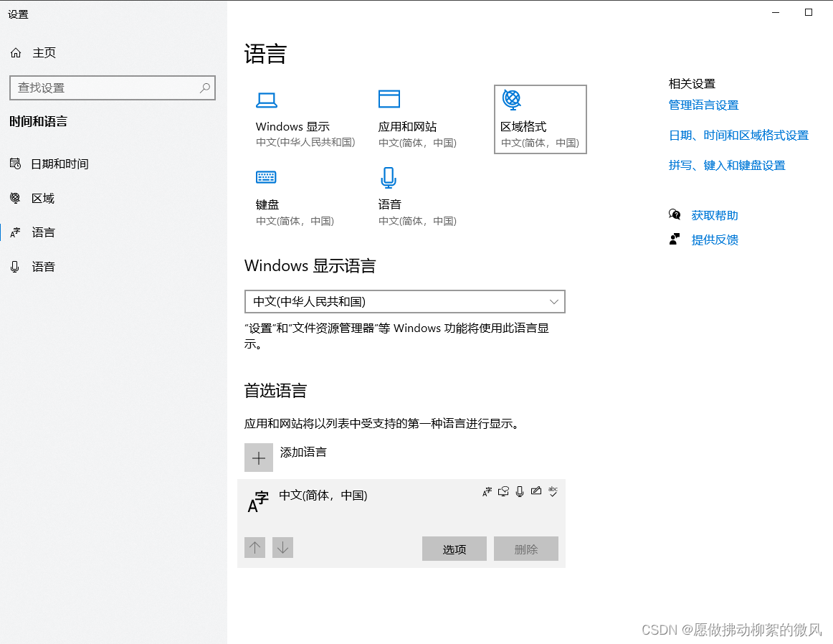Click the A字 language icon of 中文(简体，中国)
This screenshot has height=644, width=833.
259,501
